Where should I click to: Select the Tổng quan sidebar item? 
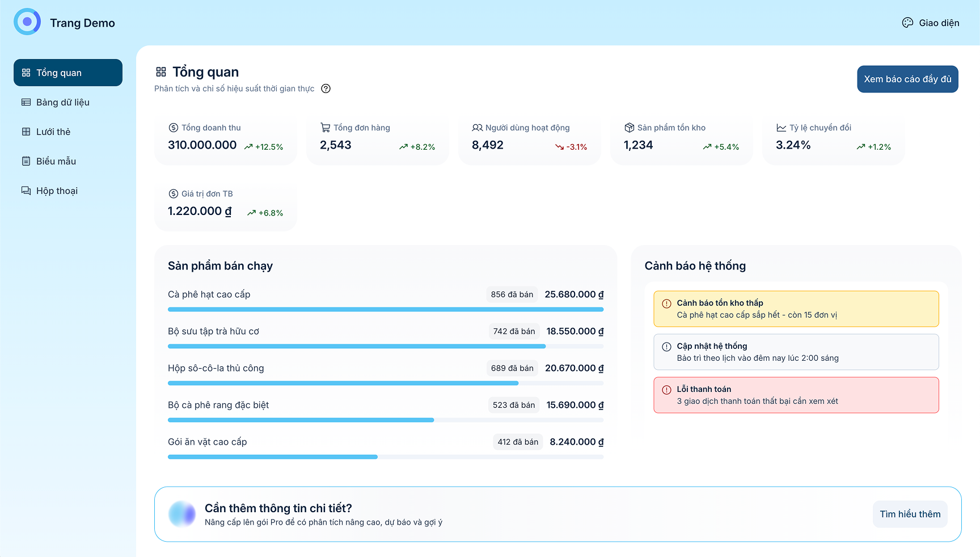click(68, 73)
